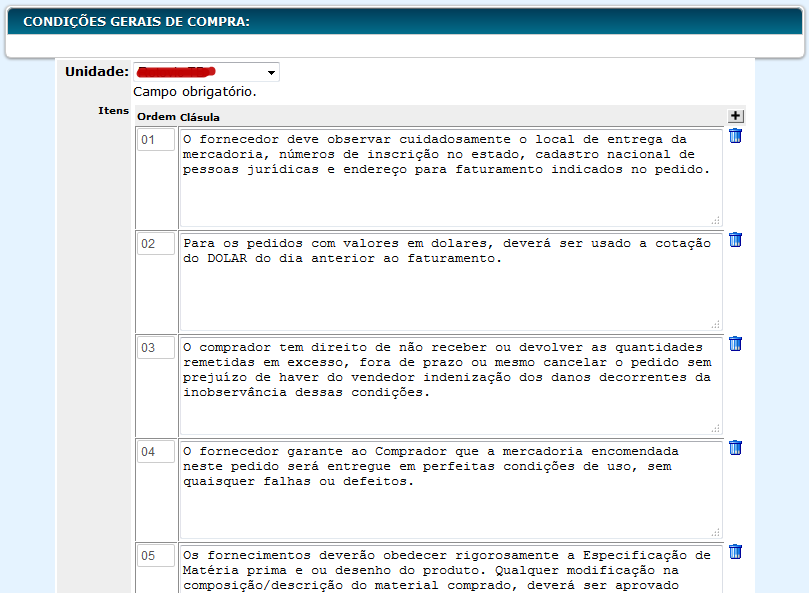The width and height of the screenshot is (809, 593).
Task: Remove clause 04 using trash icon
Action: (x=735, y=448)
